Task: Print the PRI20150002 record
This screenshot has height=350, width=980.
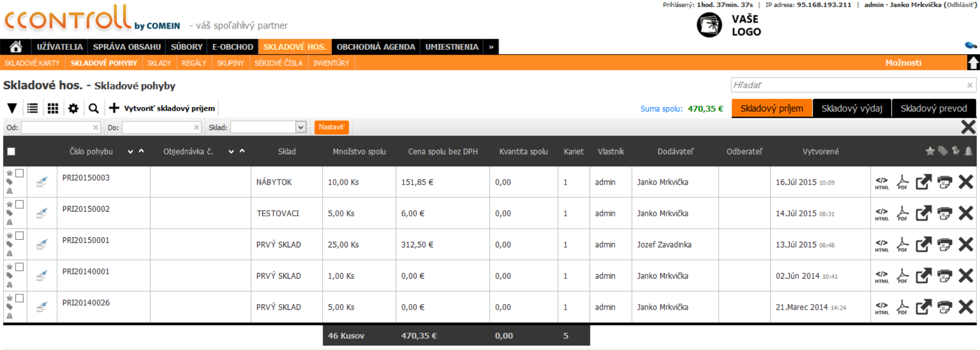Action: coord(944,213)
